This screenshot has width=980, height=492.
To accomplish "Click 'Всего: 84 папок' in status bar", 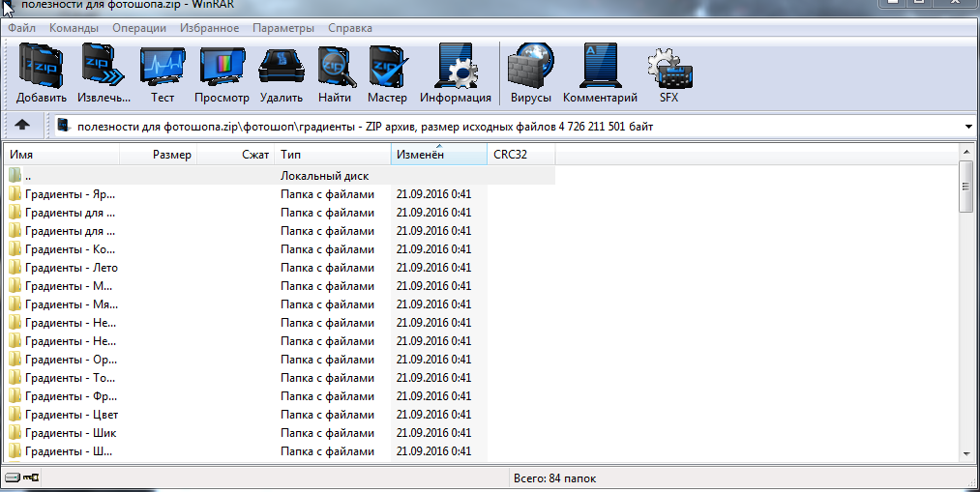I will coord(554,478).
